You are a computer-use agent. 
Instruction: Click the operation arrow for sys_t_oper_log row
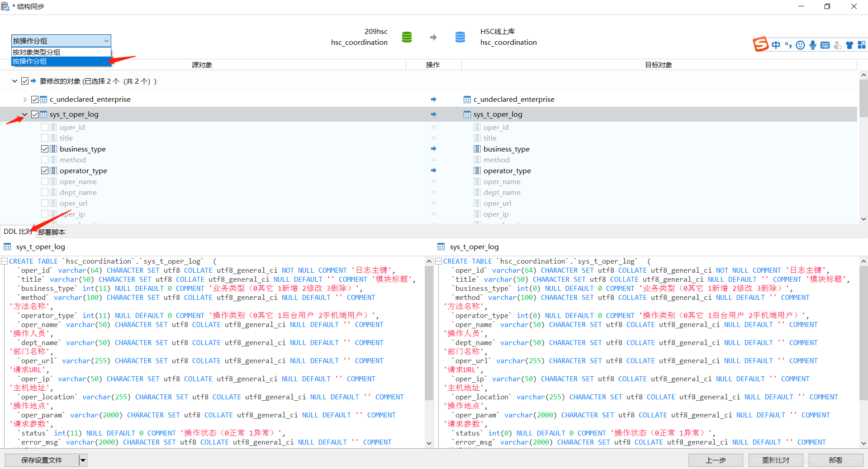click(433, 114)
